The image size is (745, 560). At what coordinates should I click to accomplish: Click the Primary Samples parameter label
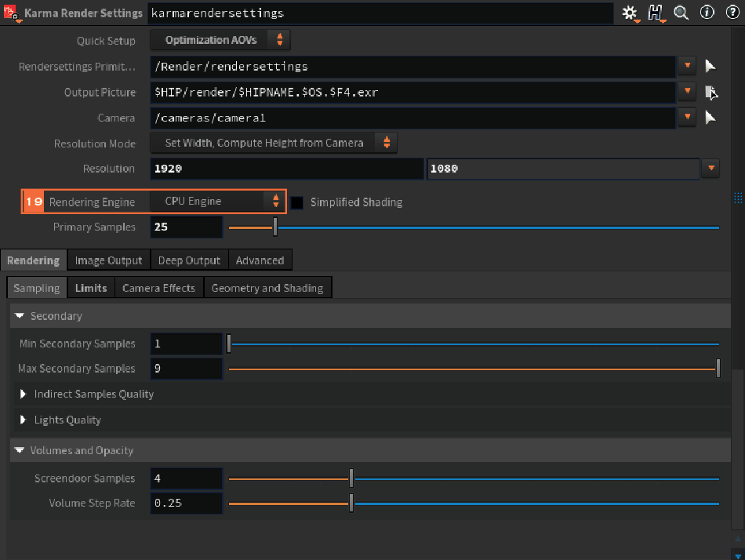pos(94,227)
